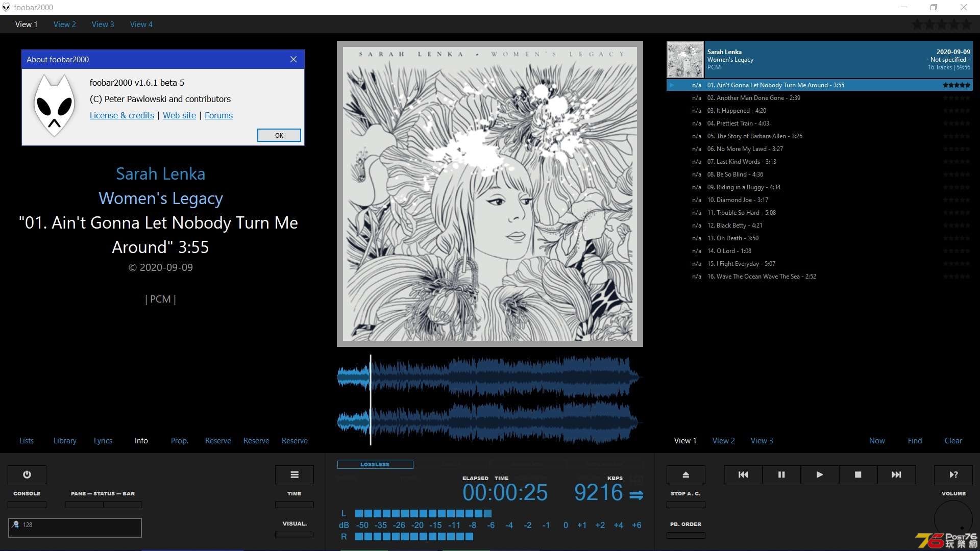980x551 pixels.
Task: Open the Prop. tab in the left panel
Action: pyautogui.click(x=180, y=440)
